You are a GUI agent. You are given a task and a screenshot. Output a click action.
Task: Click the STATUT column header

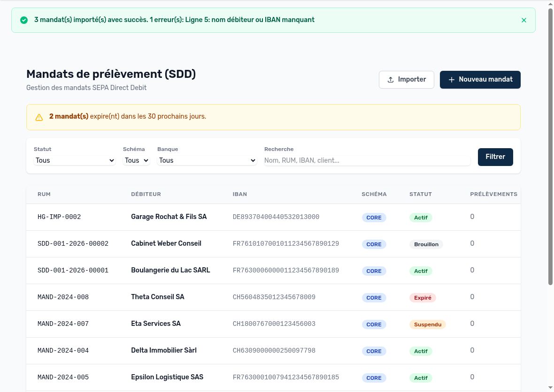coord(421,194)
